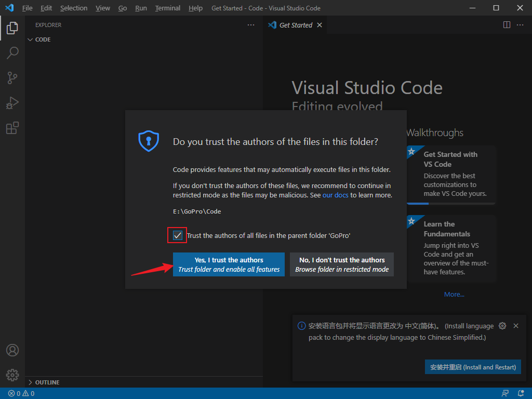The width and height of the screenshot is (532, 399).
Task: Open the Run and Debug view
Action: coord(12,103)
